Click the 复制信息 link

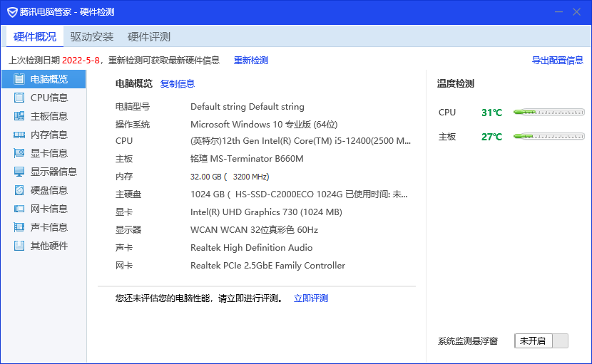[x=178, y=84]
